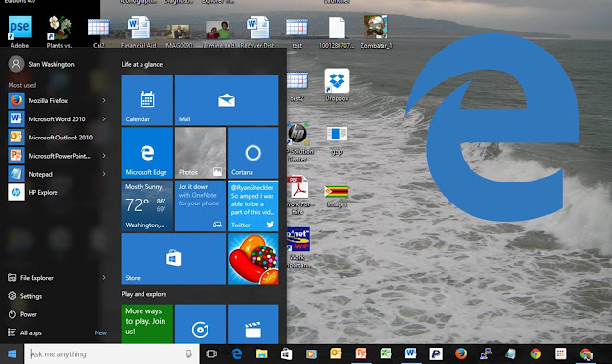Open the Mostly Sunny weather tile

pyautogui.click(x=147, y=205)
